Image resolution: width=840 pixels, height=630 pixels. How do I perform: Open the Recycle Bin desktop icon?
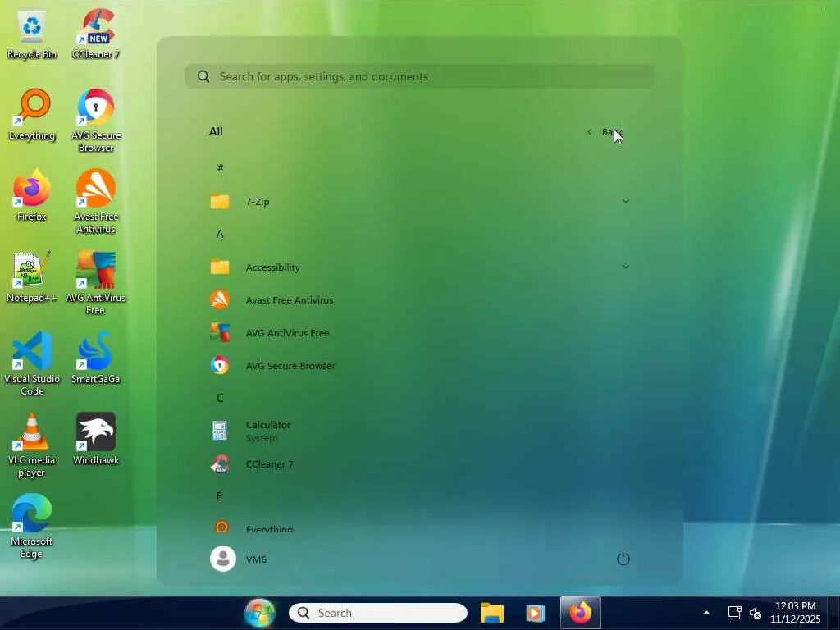pos(32,35)
